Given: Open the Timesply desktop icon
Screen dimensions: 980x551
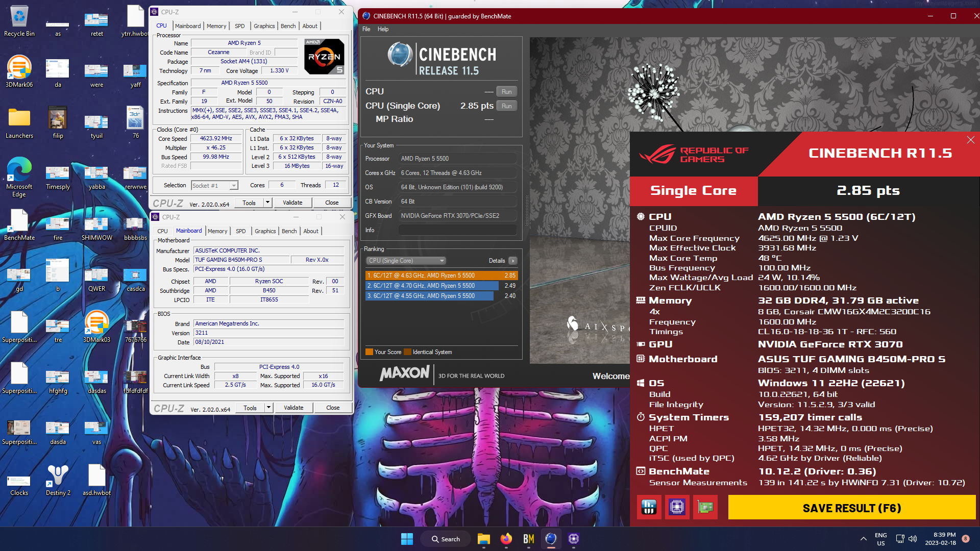Looking at the screenshot, I should click(x=58, y=177).
